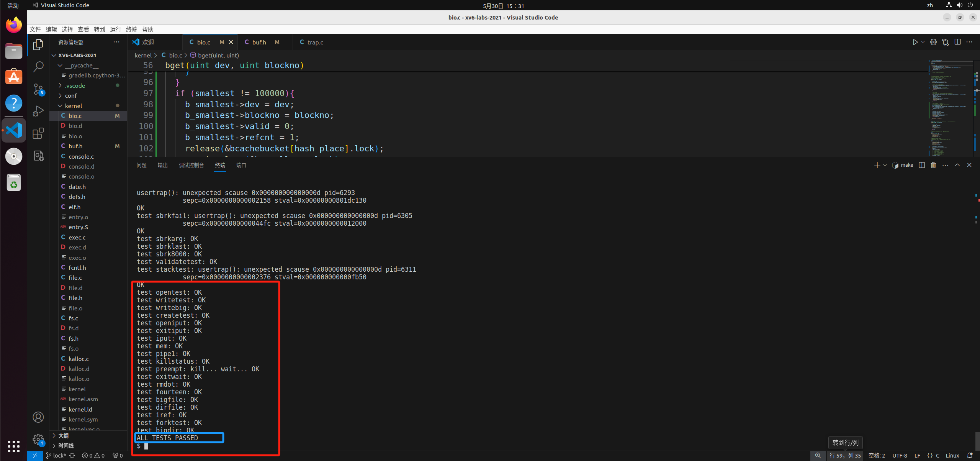The image size is (980, 461).
Task: Open the Search view in activity bar
Action: coord(38,67)
